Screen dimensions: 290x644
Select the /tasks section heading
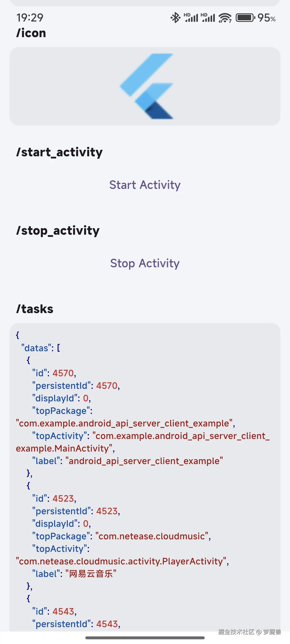[35, 309]
